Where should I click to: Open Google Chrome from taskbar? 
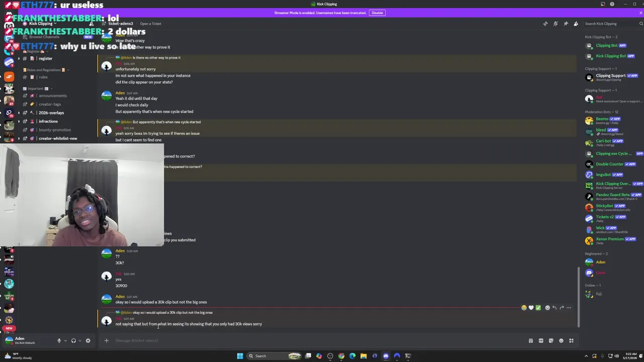(x=341, y=356)
